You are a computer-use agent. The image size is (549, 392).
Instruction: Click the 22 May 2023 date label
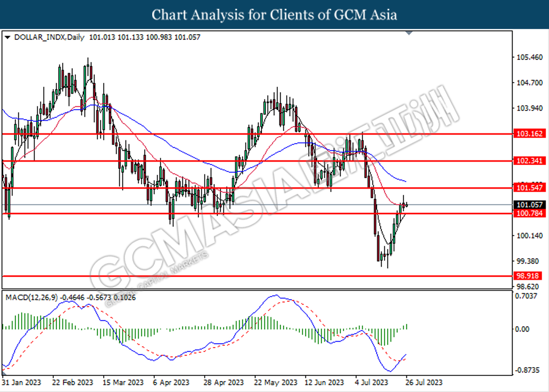[276, 382]
